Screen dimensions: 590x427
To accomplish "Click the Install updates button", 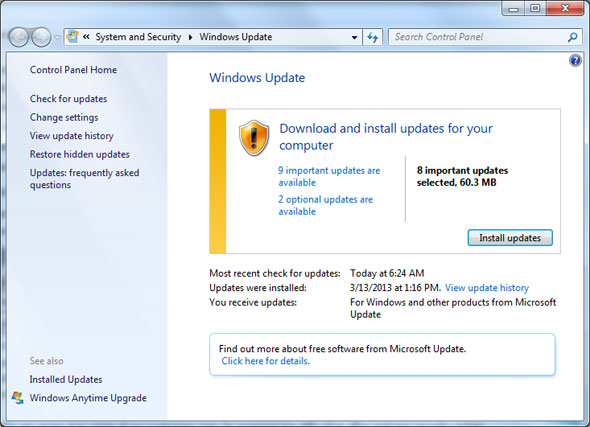I will pyautogui.click(x=510, y=238).
